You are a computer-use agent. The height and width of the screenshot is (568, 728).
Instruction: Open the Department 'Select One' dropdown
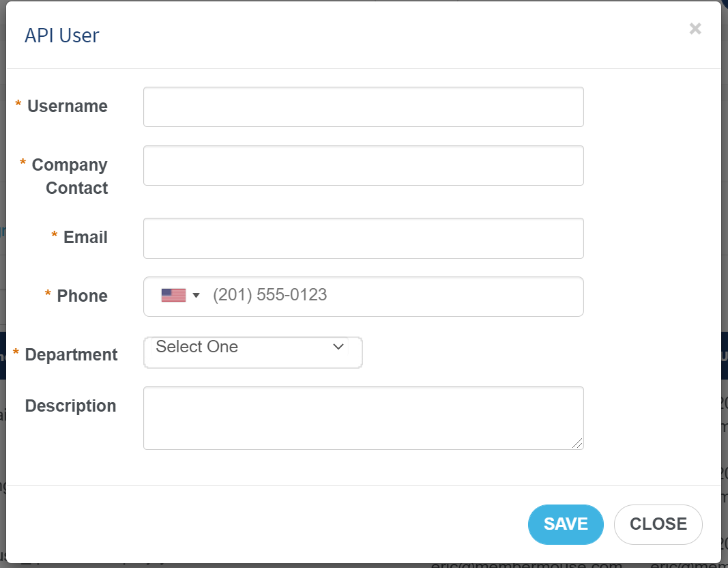253,352
